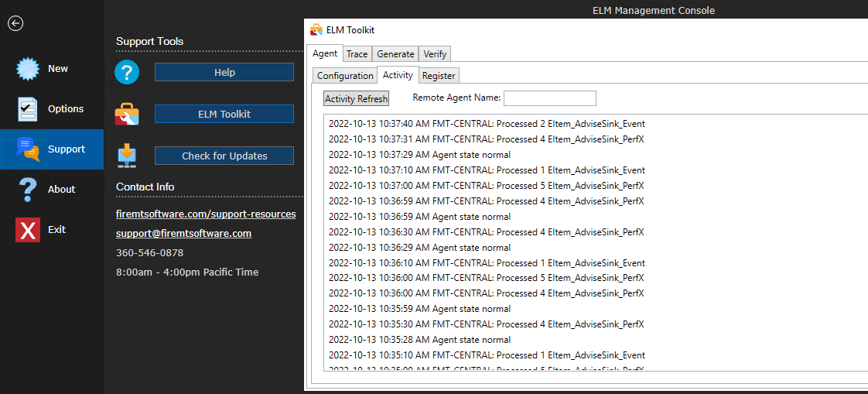Launch the ELM Toolkit button
The width and height of the screenshot is (868, 394).
pos(224,114)
